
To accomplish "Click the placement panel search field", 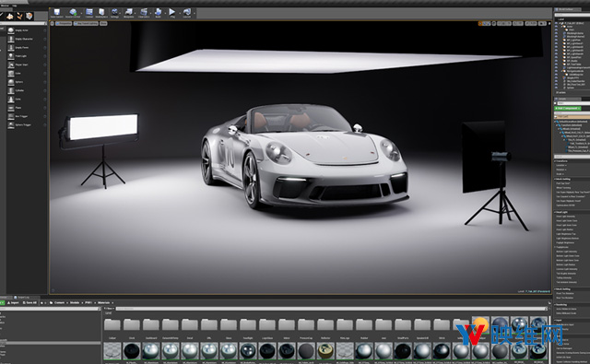I will click(23, 24).
